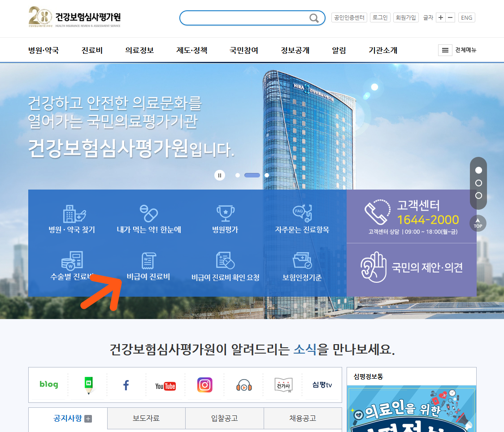
Task: Open the 국민참여 menu
Action: click(x=243, y=51)
